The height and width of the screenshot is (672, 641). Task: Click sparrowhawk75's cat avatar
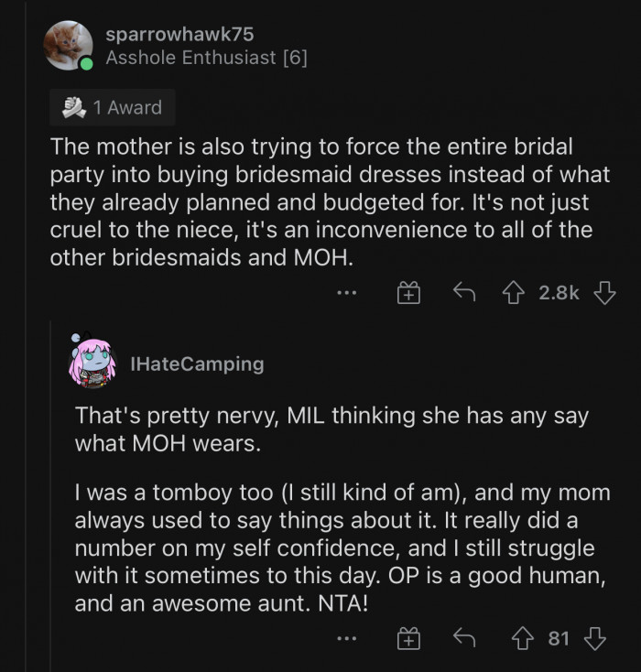coord(67,46)
